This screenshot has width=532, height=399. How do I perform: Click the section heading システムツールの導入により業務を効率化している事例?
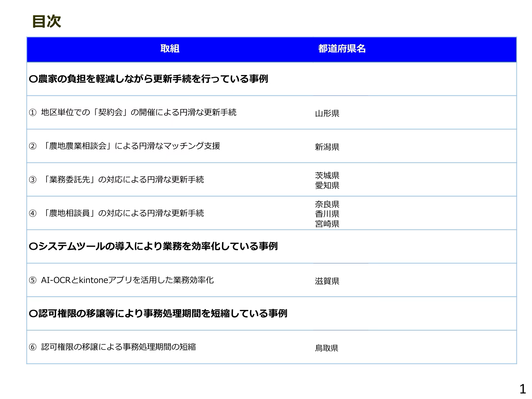153,246
